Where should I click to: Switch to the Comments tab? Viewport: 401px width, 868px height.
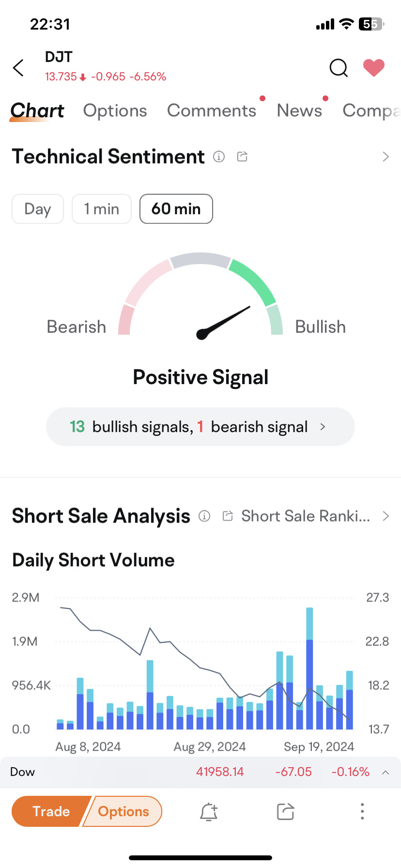click(212, 110)
